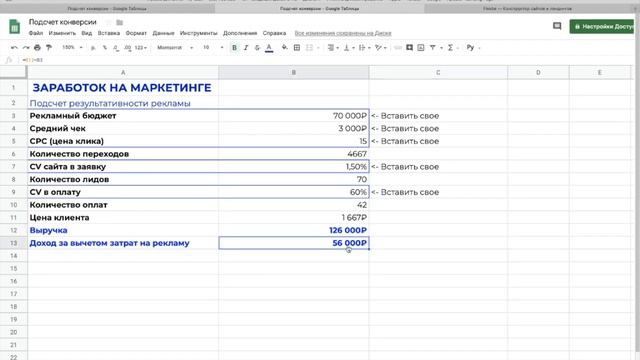Activate the paint format tool
This screenshot has height=360, width=640.
pos(49,48)
